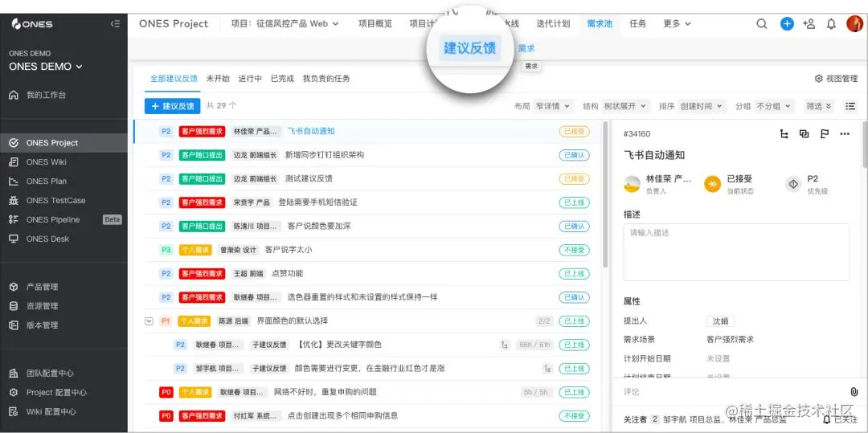Click subtask icon on 【优化】更改关键字颜色 row
The width and height of the screenshot is (868, 433).
coord(504,345)
